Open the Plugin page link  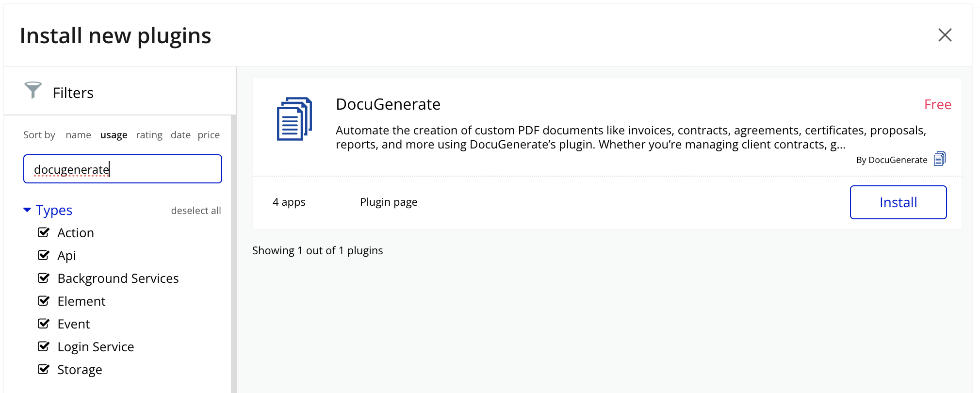tap(388, 202)
